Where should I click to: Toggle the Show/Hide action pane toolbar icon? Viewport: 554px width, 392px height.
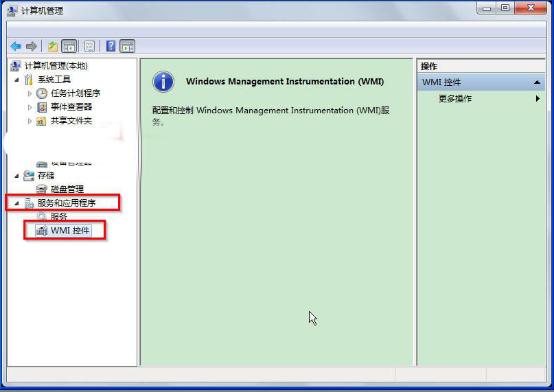127,46
